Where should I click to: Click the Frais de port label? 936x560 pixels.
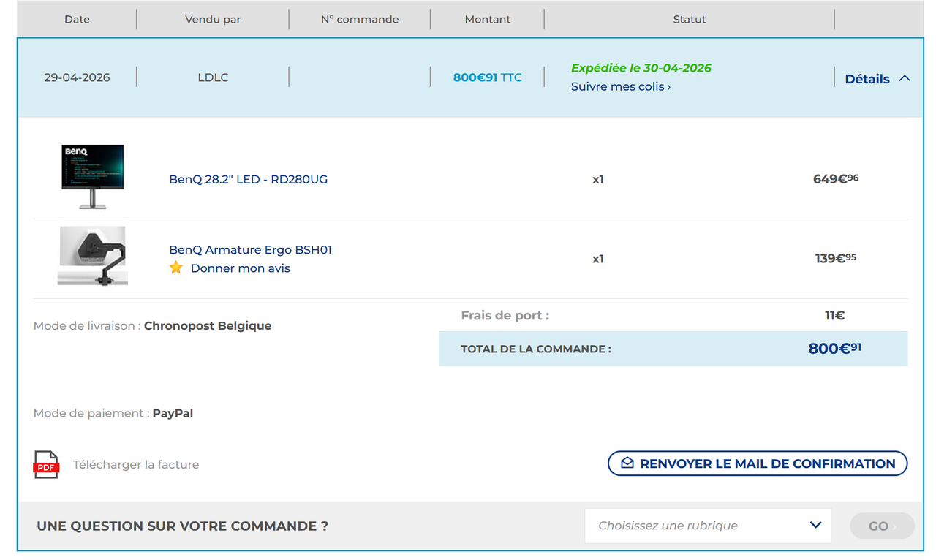[505, 316]
